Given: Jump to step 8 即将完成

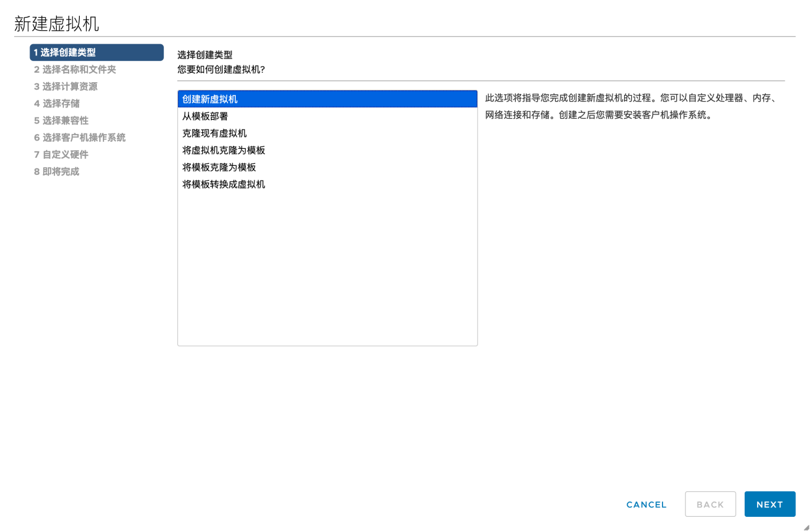Looking at the screenshot, I should (x=57, y=172).
